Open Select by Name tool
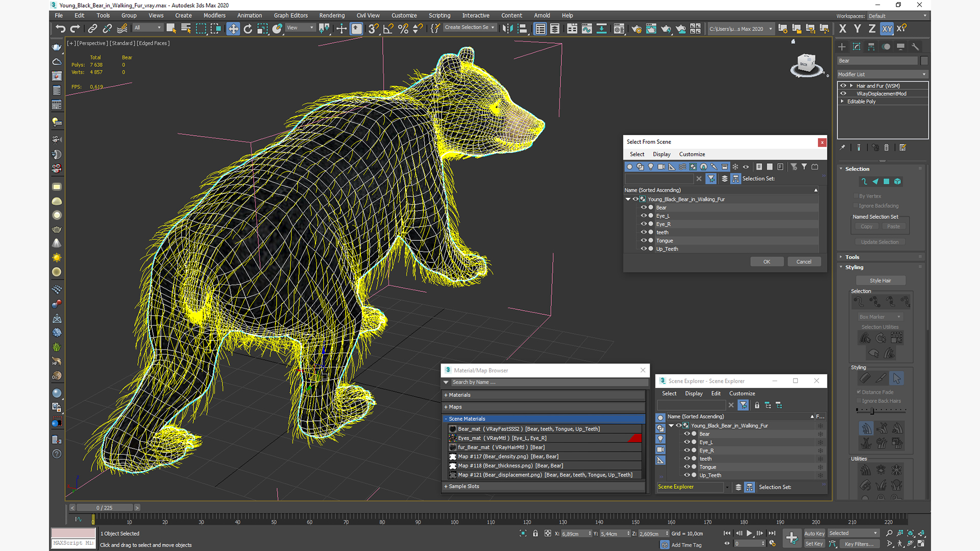The width and height of the screenshot is (980, 551). coord(186,29)
